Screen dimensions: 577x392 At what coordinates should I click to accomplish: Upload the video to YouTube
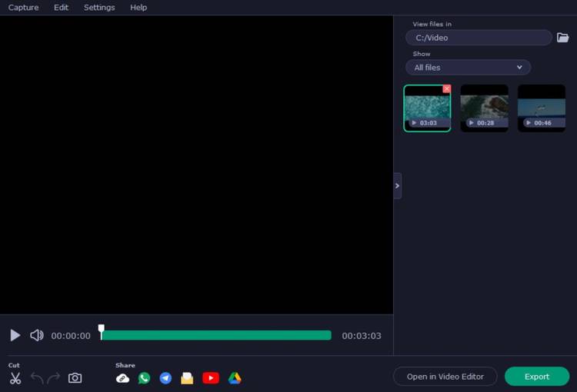(x=211, y=378)
